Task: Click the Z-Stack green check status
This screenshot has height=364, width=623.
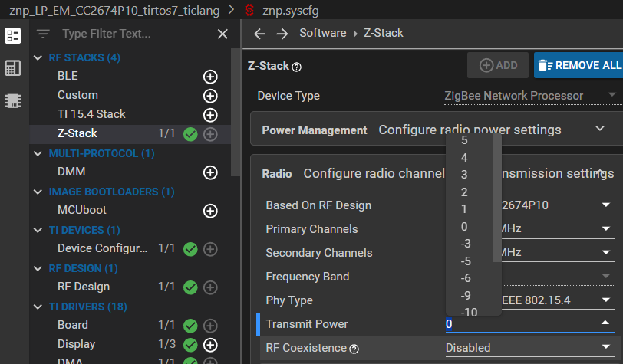Action: [x=190, y=134]
